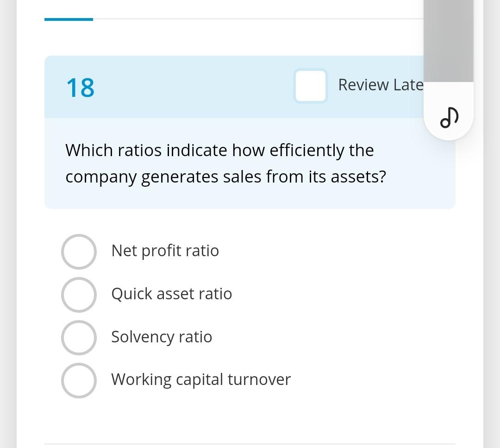Image resolution: width=500 pixels, height=448 pixels.
Task: Select the Net profit ratio label text
Action: (x=165, y=250)
